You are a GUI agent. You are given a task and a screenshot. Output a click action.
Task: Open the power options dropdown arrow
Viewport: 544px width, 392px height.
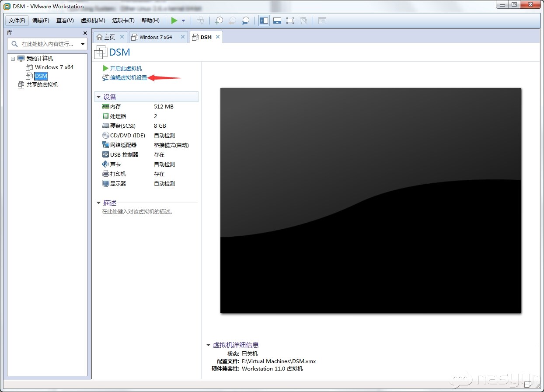tap(183, 21)
